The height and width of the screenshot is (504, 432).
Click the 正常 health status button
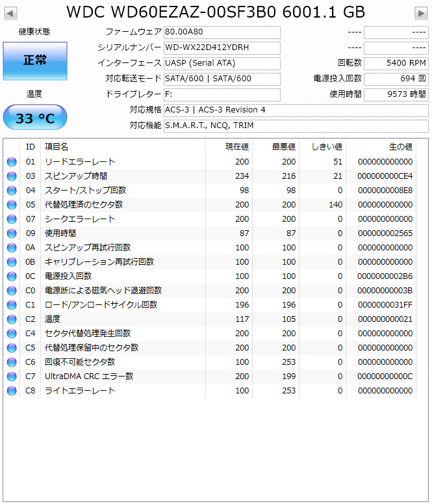(35, 60)
